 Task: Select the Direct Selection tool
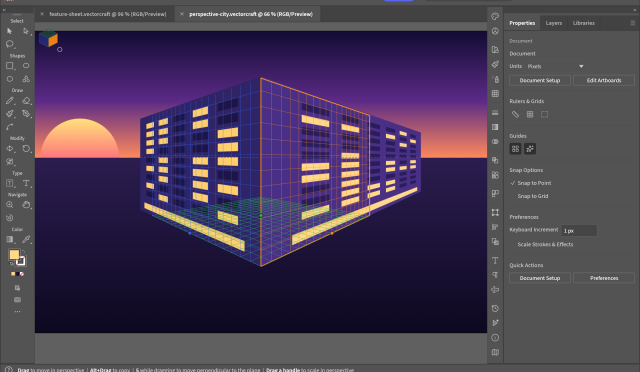26,31
